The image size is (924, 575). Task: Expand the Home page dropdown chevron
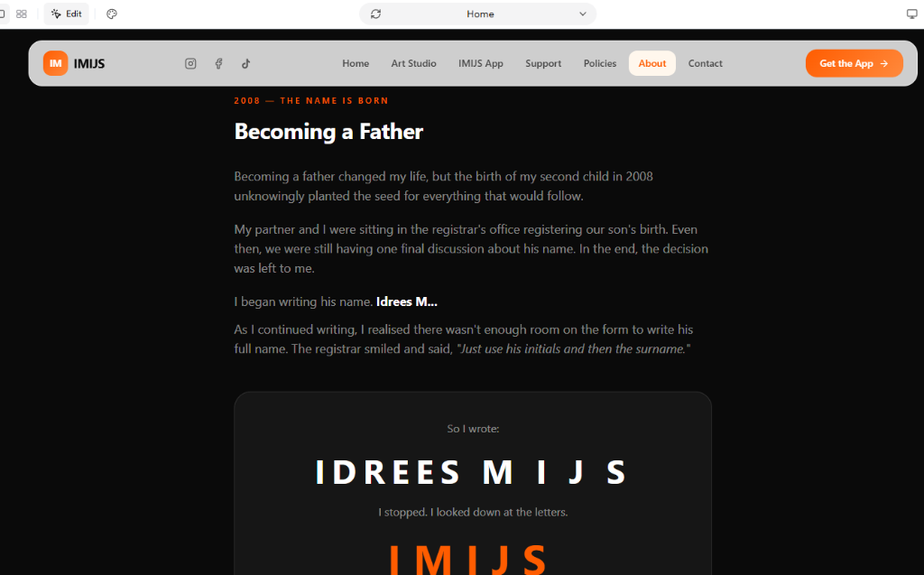[582, 14]
